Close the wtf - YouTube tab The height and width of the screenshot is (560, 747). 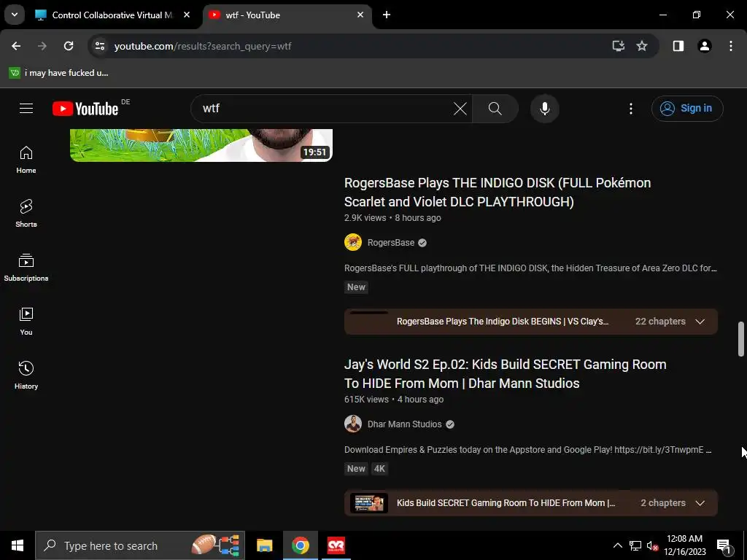point(360,15)
